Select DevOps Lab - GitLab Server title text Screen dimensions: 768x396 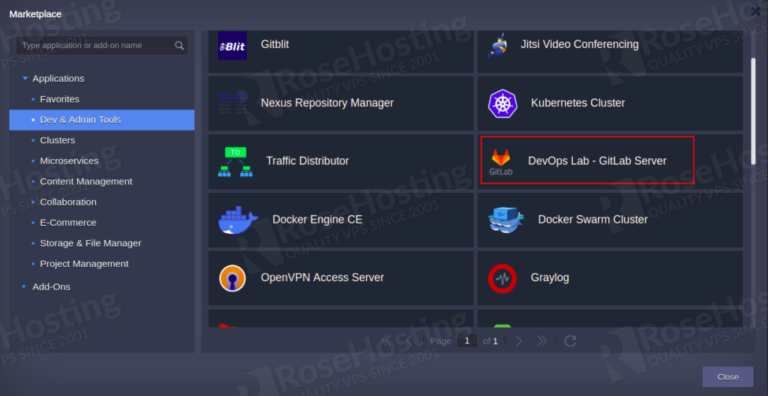(x=597, y=161)
